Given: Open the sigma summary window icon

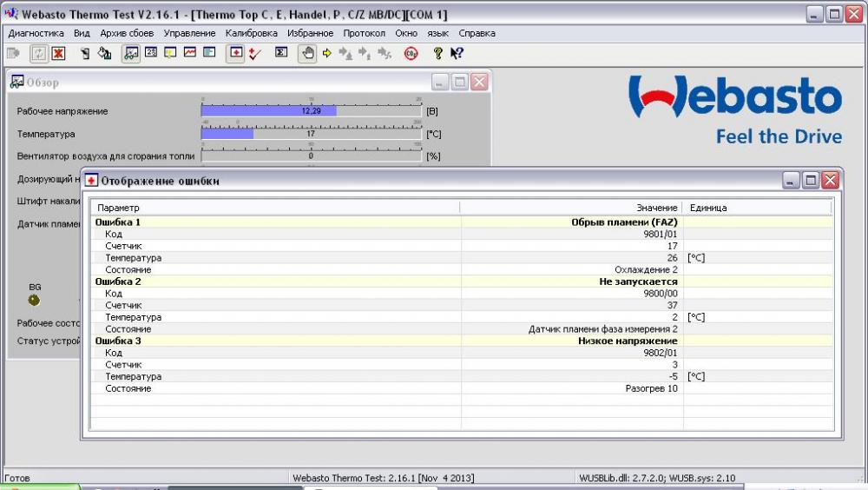Looking at the screenshot, I should 281,53.
